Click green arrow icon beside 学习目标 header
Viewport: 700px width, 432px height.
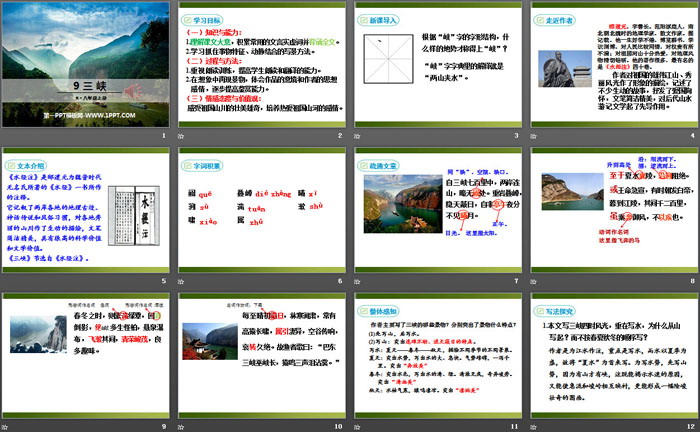point(187,19)
